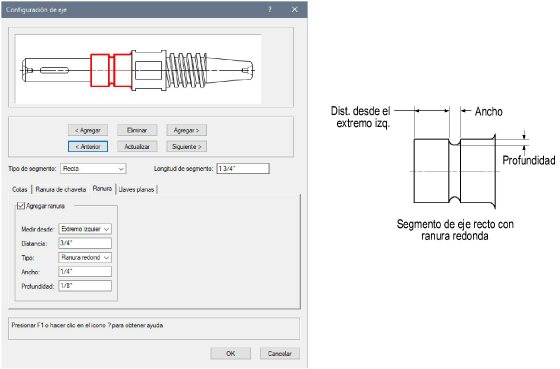Viewport: 560px width, 369px height.
Task: Confirm with the OK button
Action: [x=231, y=353]
